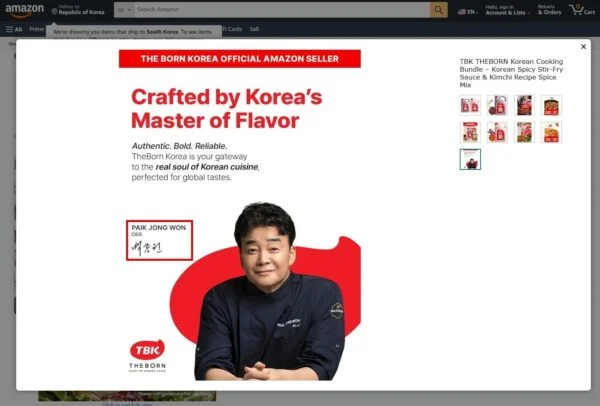Open the Amazon logo homepage link
The image size is (600, 406).
pyautogui.click(x=24, y=10)
